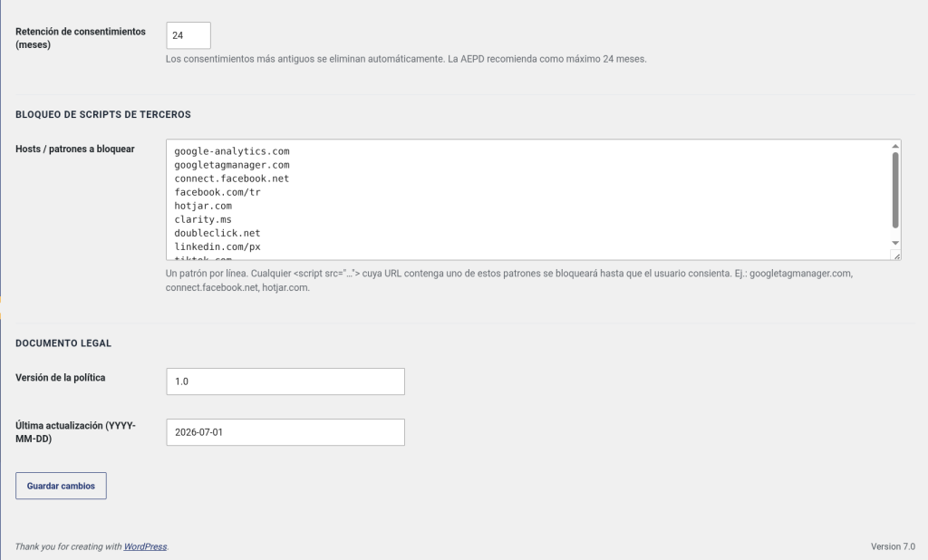The width and height of the screenshot is (928, 560).
Task: Click the facebook.com/tr line
Action: pos(217,192)
